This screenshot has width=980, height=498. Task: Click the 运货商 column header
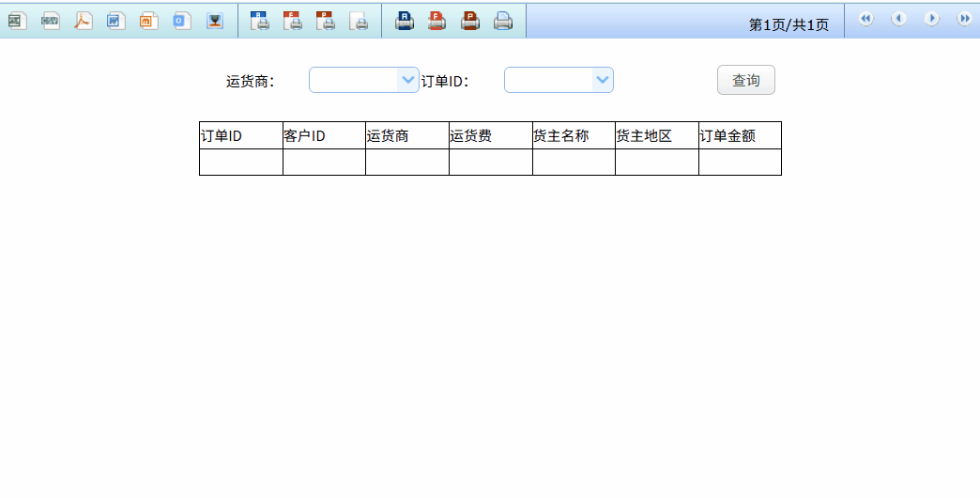tap(407, 135)
